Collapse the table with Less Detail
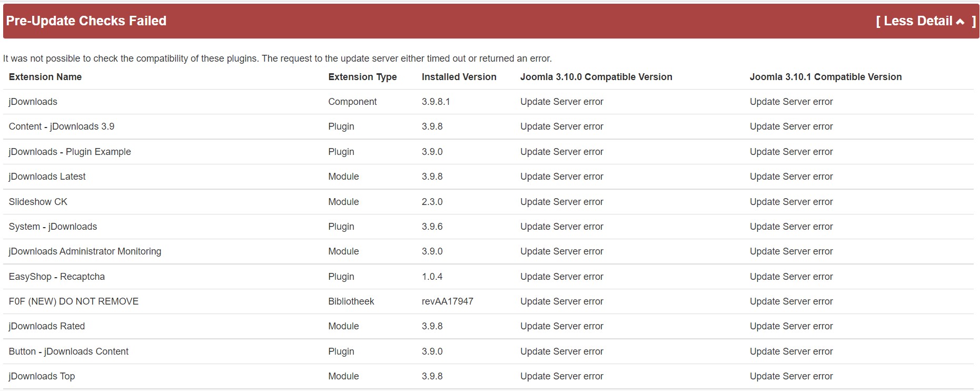This screenshot has width=980, height=391. 926,21
